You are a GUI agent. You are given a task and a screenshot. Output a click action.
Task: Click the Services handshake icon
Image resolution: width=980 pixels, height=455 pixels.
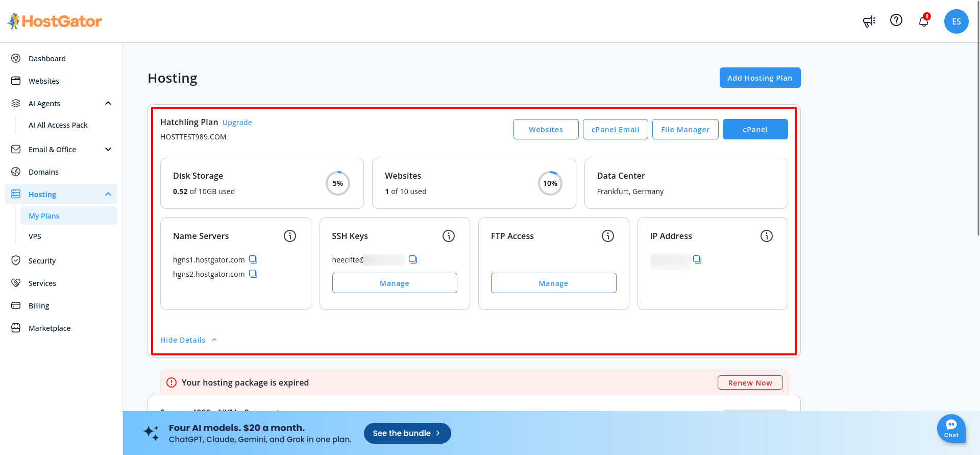[x=16, y=283]
